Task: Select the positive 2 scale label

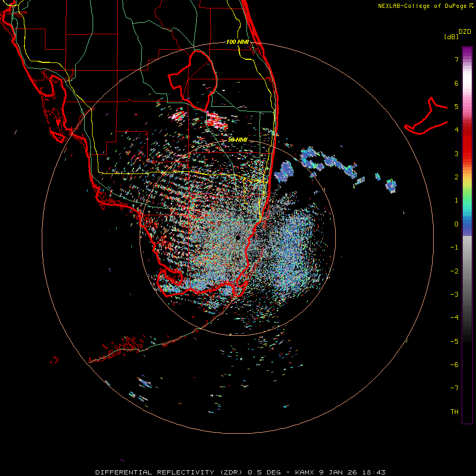Action: tap(456, 177)
